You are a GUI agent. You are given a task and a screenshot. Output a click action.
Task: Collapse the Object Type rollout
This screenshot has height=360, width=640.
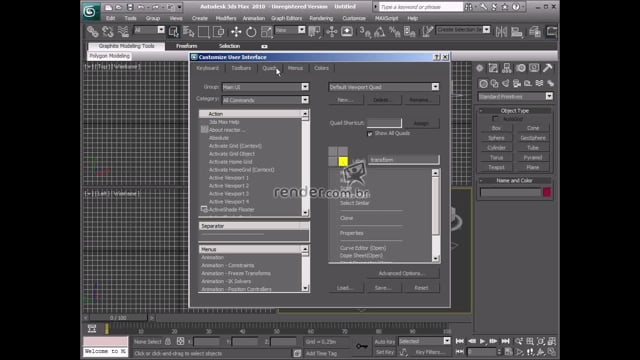point(514,111)
